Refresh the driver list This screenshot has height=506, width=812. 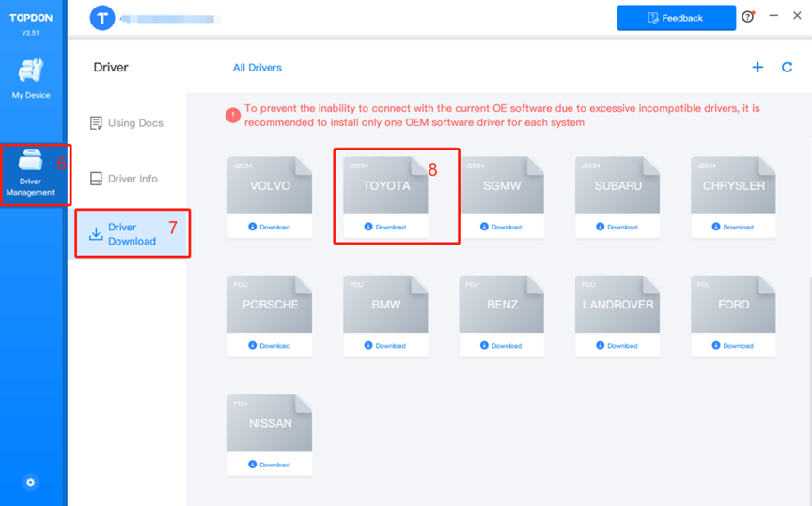coord(788,67)
